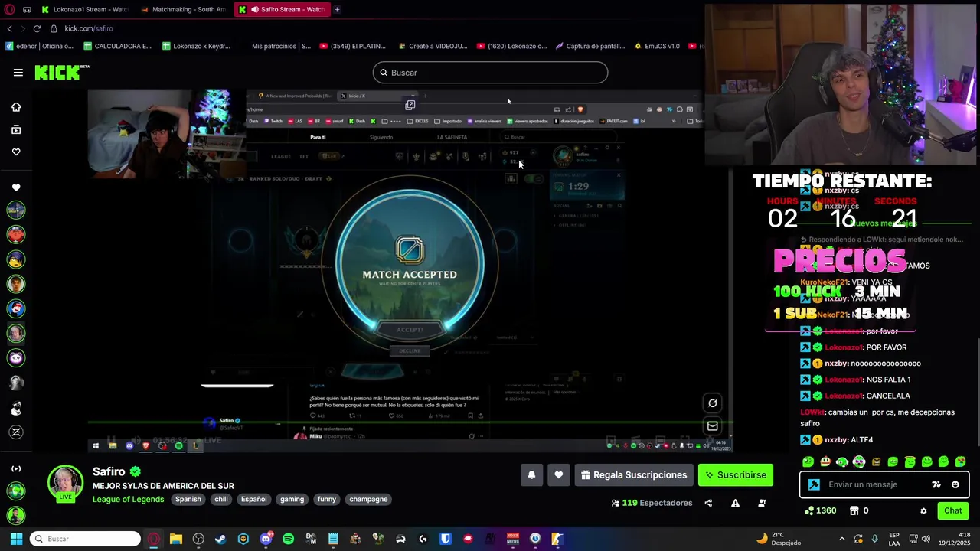Focus the Kick Buscar search field
Viewport: 980px width, 551px height.
490,73
